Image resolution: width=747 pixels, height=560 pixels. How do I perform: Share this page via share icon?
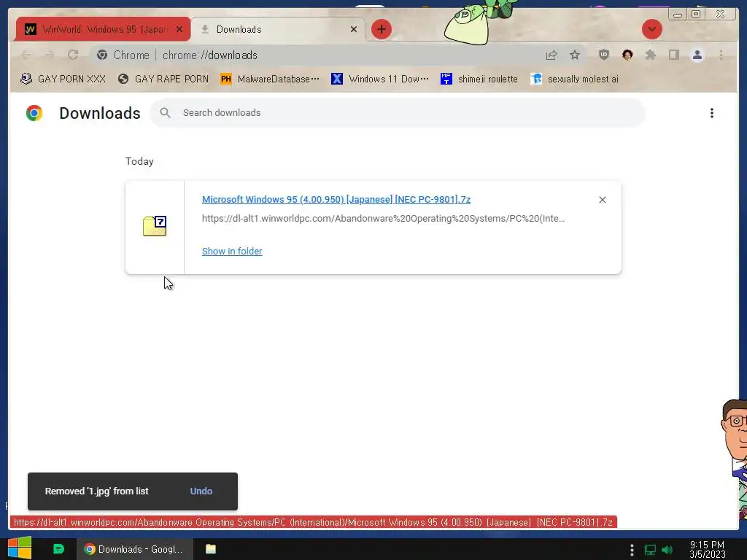551,55
